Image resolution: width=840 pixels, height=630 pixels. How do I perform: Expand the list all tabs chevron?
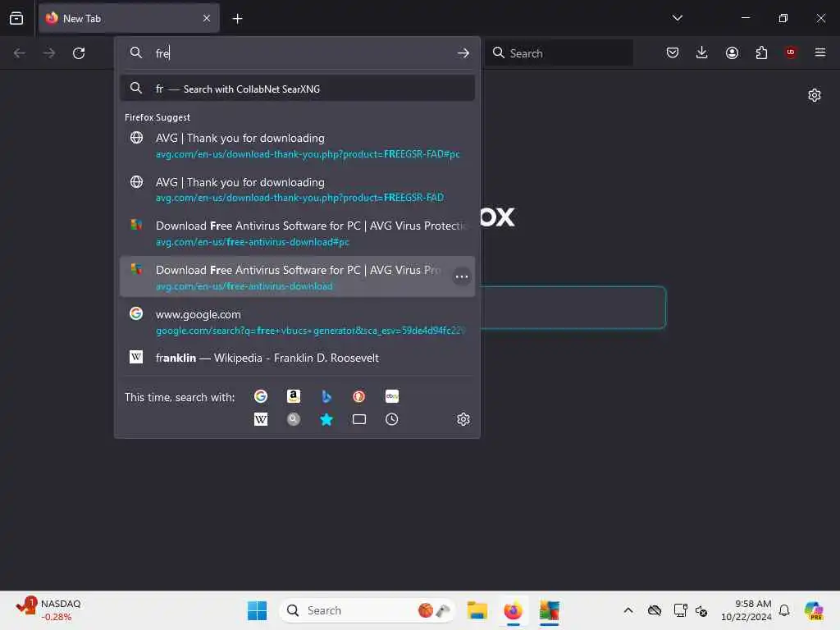(x=677, y=18)
